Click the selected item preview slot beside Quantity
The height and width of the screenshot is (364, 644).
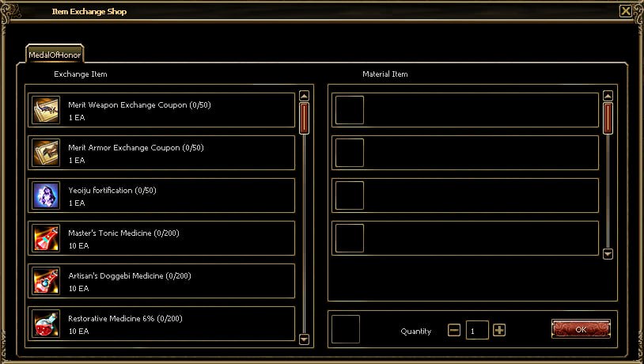point(346,329)
